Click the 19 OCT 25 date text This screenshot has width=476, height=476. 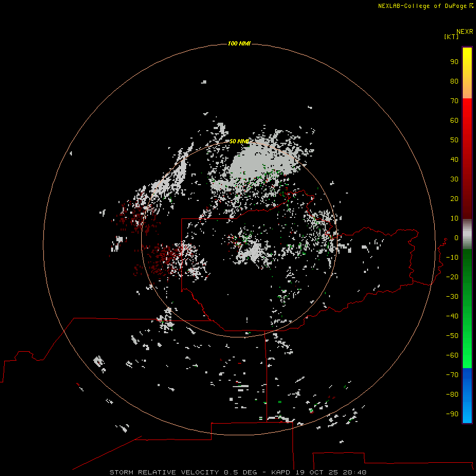pos(317,472)
